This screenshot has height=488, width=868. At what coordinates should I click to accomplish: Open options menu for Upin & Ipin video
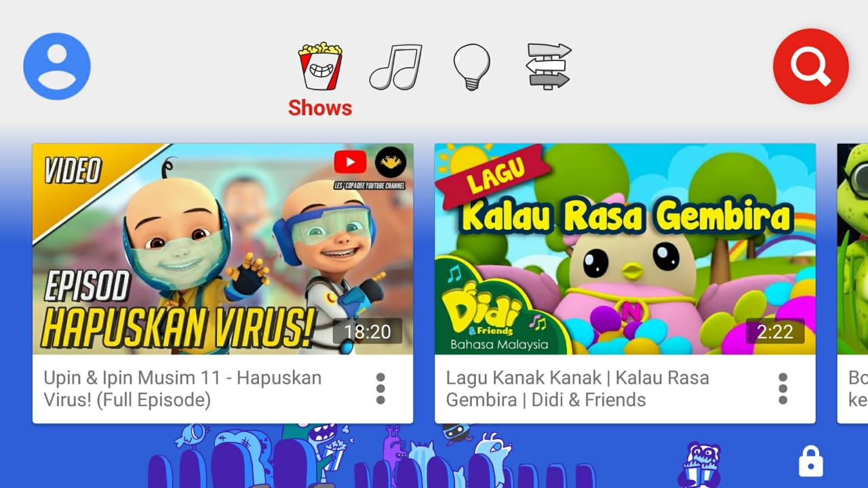tap(380, 389)
